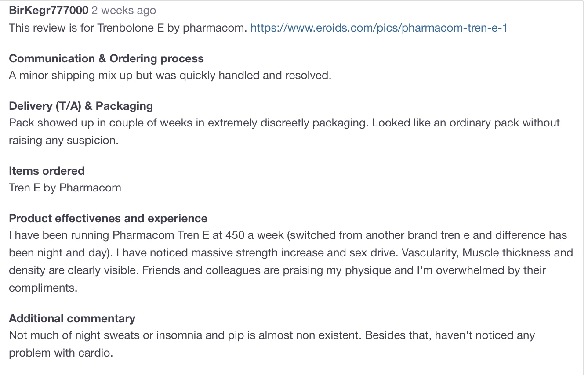Click the "Product effectivenes and experience" heading
This screenshot has height=375, width=588.
tap(108, 218)
